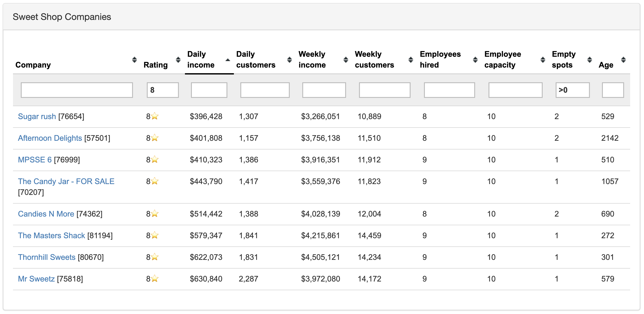Screen dimensions: 644x314
Task: Sort by Empty spots arrow icon
Action: (589, 60)
